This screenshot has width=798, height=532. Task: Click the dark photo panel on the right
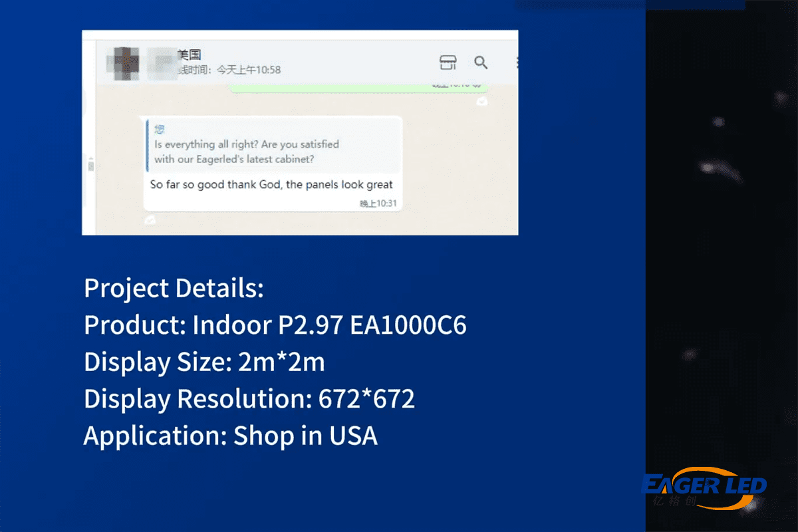click(x=722, y=266)
